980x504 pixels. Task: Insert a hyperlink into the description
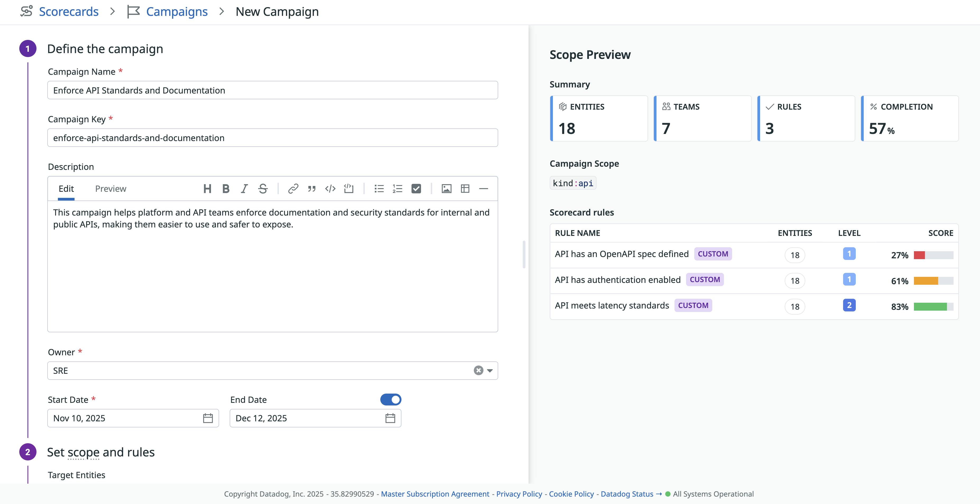[x=293, y=189]
